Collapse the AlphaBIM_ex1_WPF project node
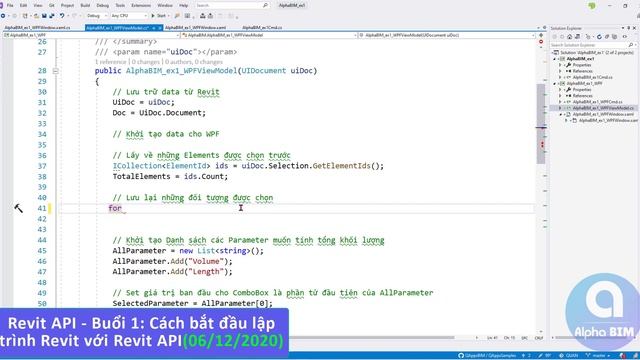The height and width of the screenshot is (360, 640). (555, 83)
